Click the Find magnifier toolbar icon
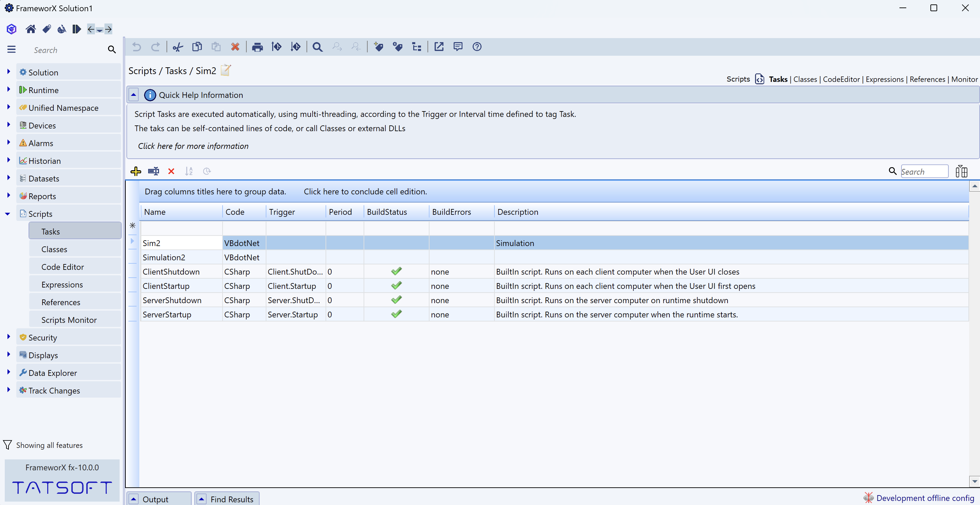Screen dimensions: 980x505 coord(318,47)
